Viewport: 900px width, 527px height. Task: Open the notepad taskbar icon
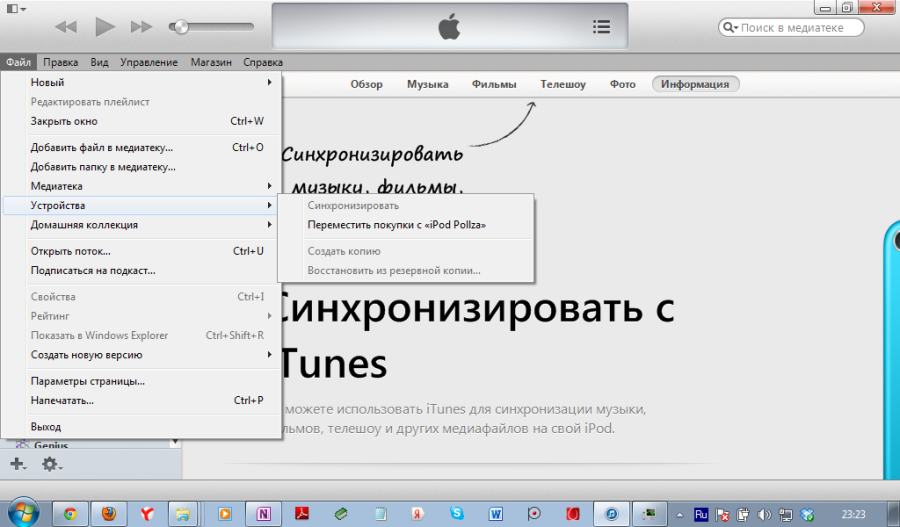(x=380, y=514)
